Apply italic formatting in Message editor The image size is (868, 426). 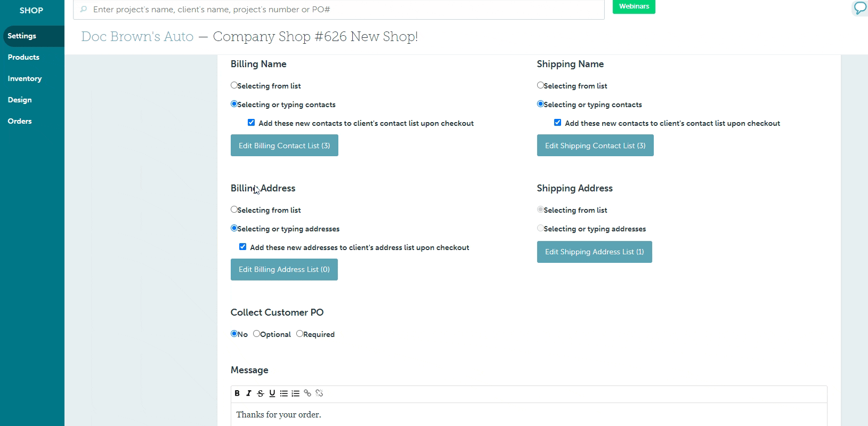coord(249,393)
